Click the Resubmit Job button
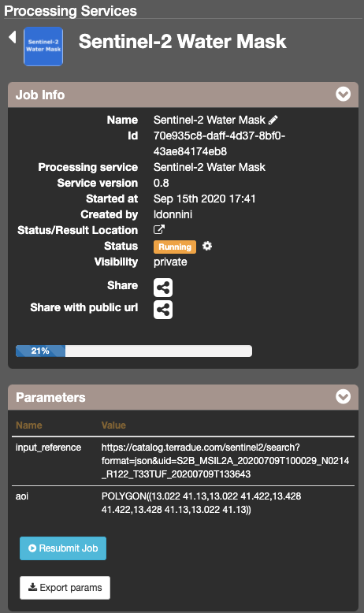364x613 pixels. click(x=63, y=548)
